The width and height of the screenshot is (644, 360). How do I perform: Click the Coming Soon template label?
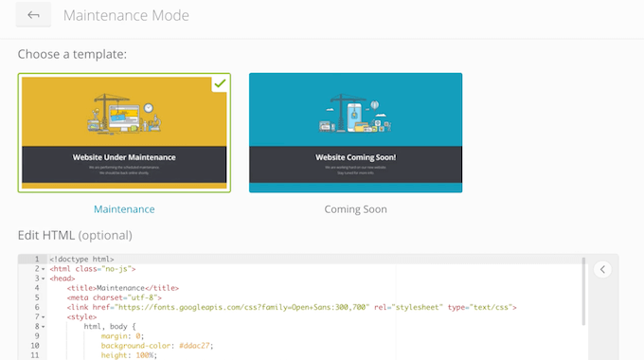(x=356, y=209)
